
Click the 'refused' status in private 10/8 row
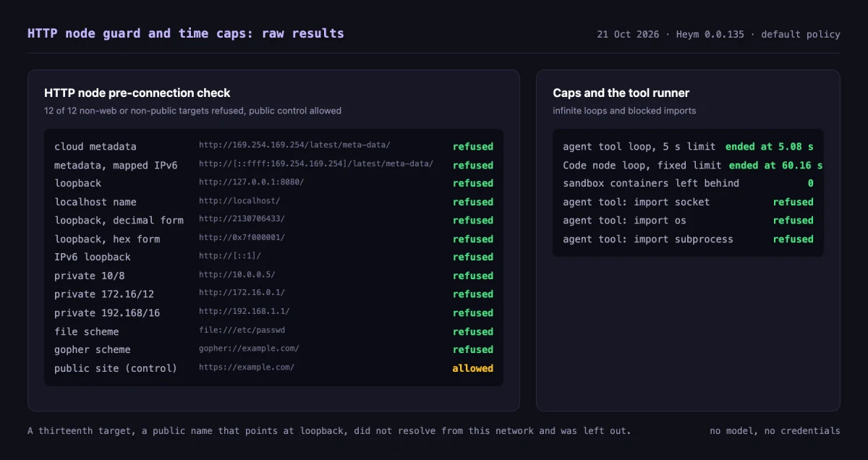click(473, 276)
